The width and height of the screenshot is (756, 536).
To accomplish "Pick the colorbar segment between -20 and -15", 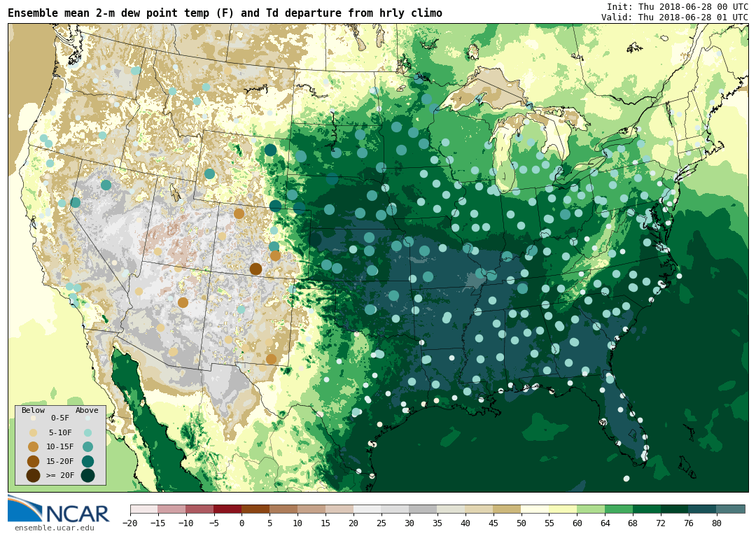I will 144,509.
